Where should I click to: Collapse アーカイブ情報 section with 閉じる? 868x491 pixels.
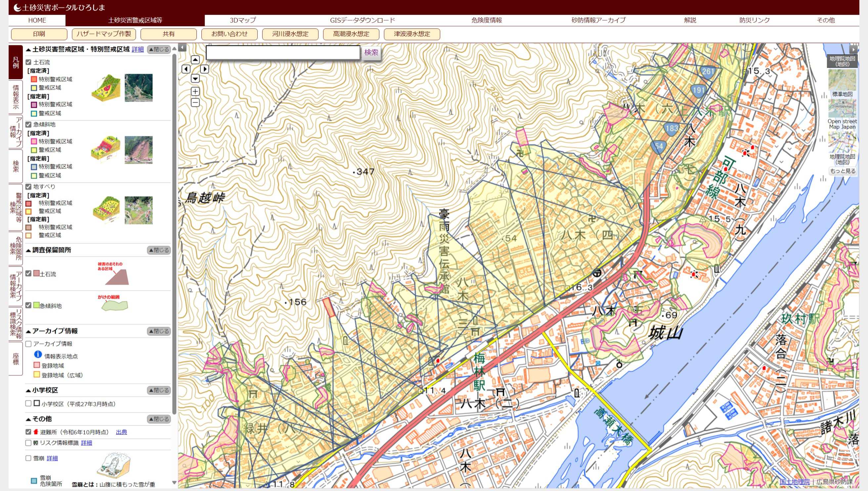pyautogui.click(x=159, y=331)
